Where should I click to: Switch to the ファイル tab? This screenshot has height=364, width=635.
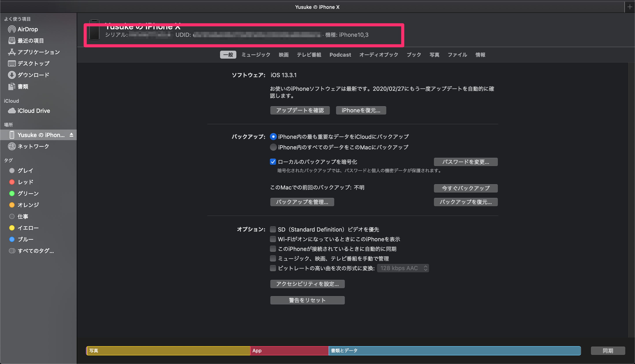[x=457, y=55]
